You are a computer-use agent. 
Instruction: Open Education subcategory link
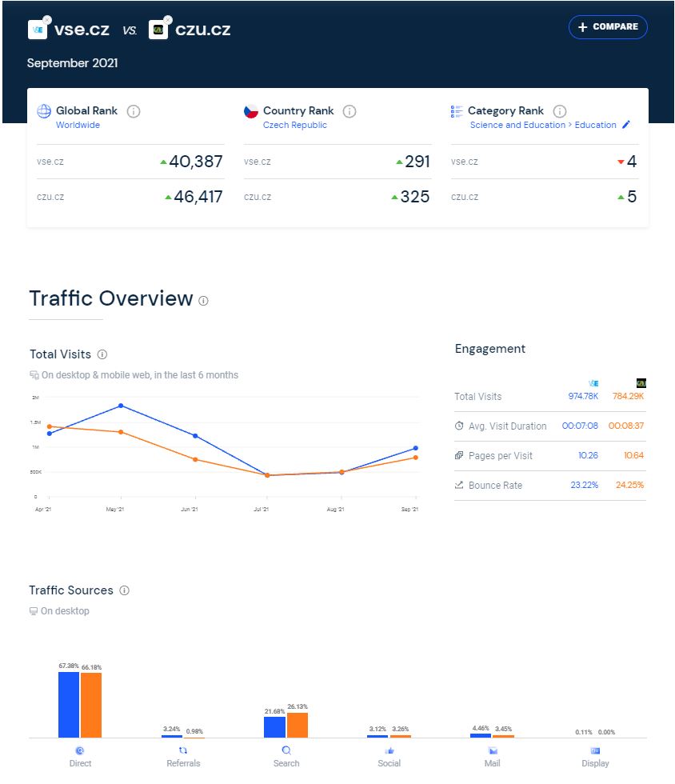point(596,125)
